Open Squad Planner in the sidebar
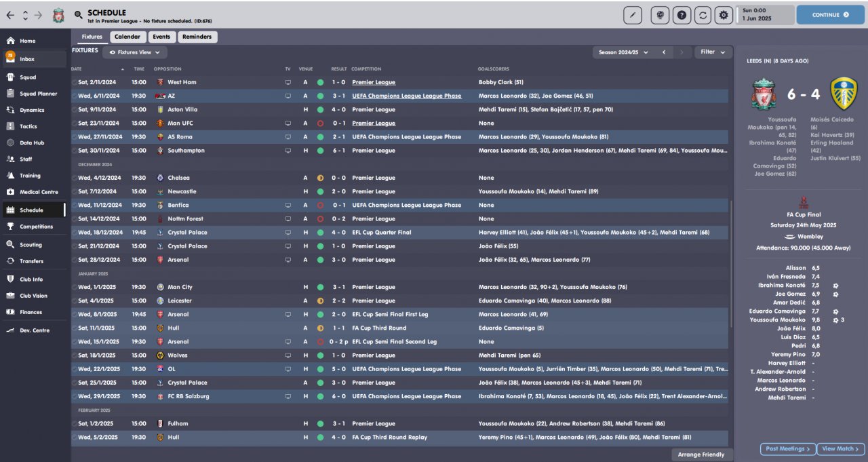The image size is (868, 462). pyautogui.click(x=34, y=94)
